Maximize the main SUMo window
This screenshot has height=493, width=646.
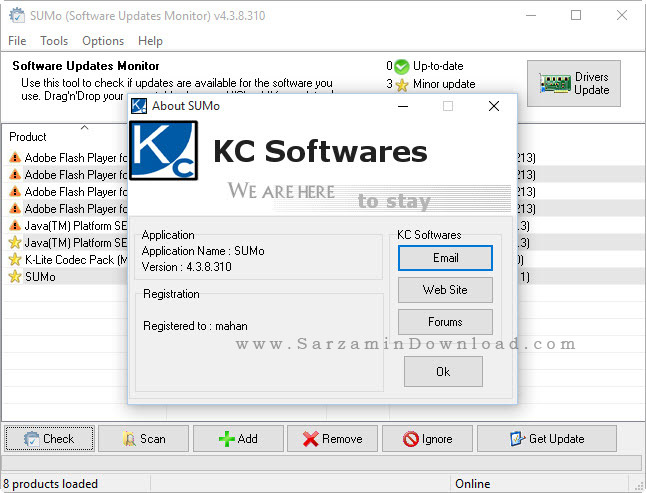pyautogui.click(x=576, y=15)
